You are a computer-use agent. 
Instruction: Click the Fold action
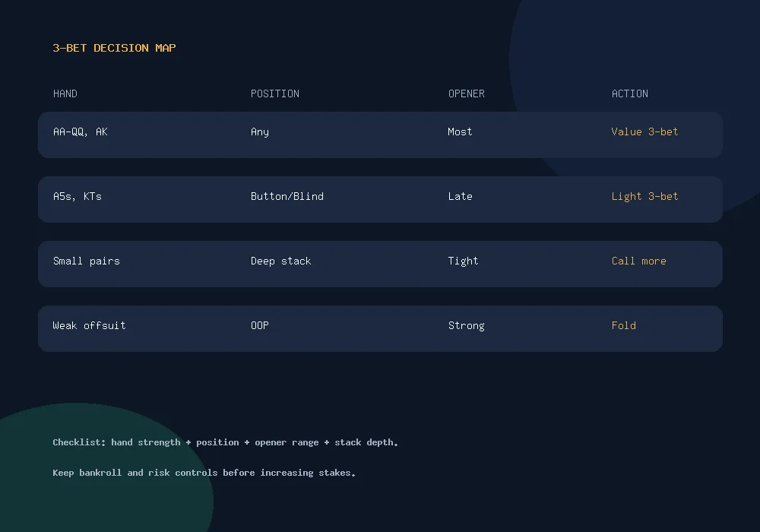click(x=624, y=325)
